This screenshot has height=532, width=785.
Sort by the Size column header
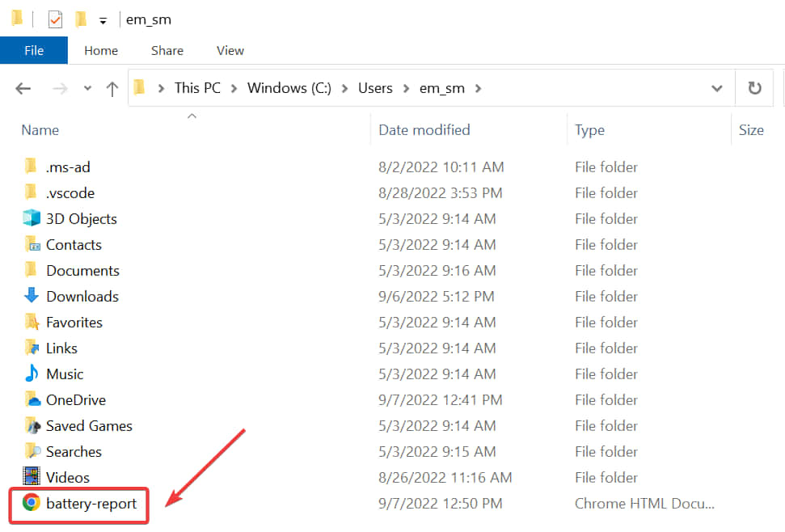pos(751,130)
